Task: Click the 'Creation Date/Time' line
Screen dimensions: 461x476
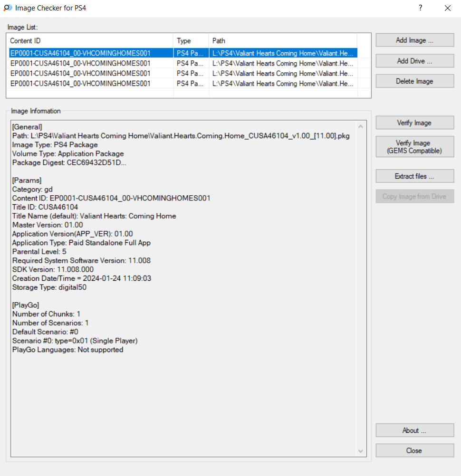Action: coord(82,278)
